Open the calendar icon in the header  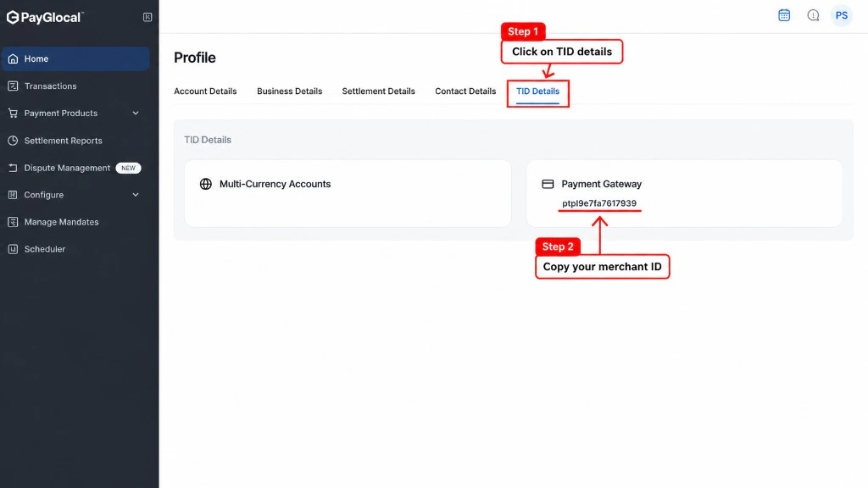(x=784, y=15)
